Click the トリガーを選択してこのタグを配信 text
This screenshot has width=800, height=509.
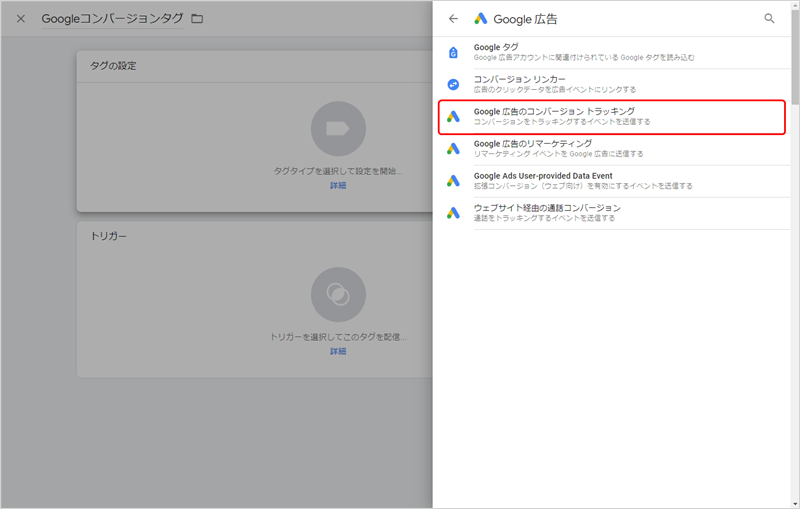coord(338,337)
